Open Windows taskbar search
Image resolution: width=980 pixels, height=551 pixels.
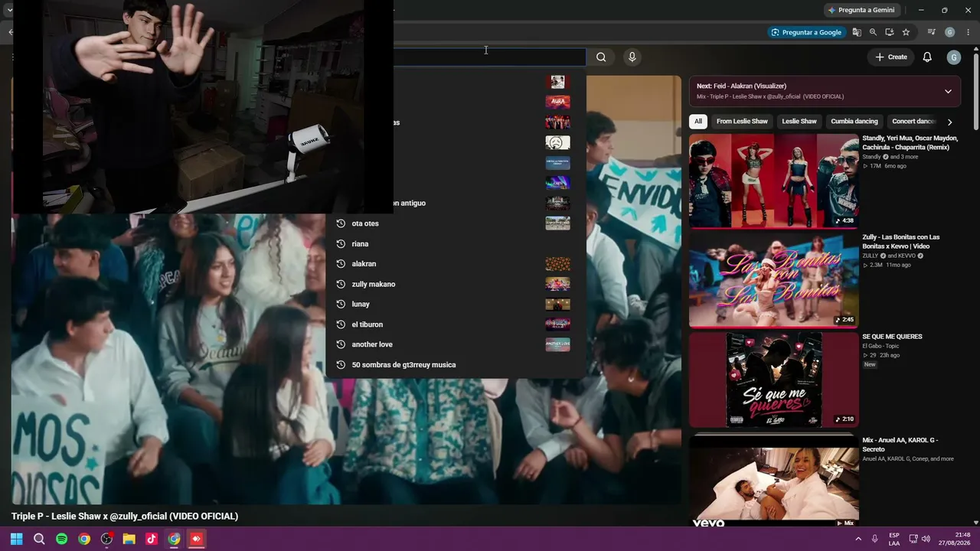point(39,539)
